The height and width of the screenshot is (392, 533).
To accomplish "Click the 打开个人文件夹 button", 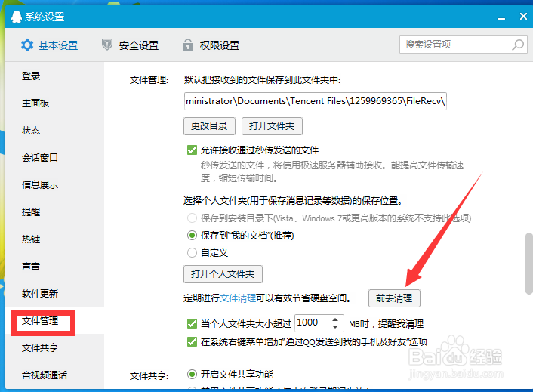I will (x=223, y=274).
